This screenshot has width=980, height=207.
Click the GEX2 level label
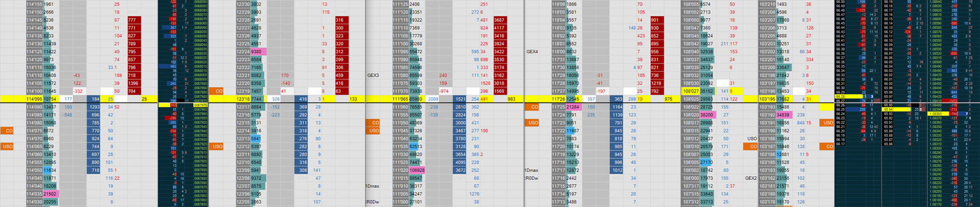click(x=751, y=178)
